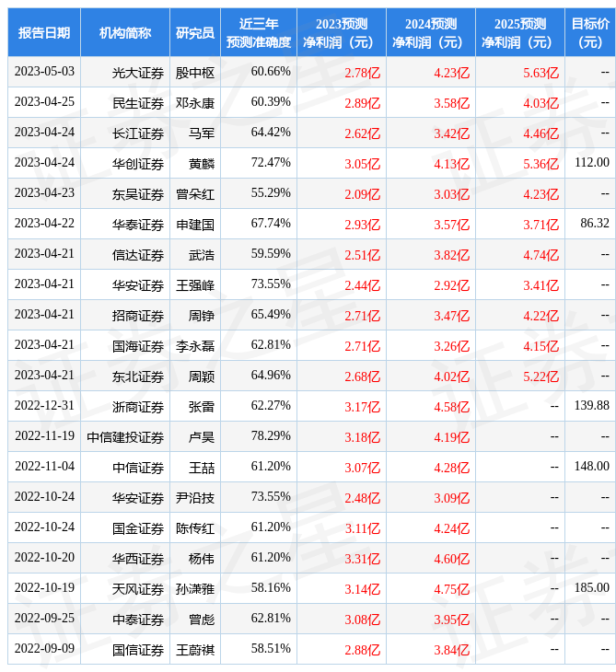Image resolution: width=616 pixels, height=672 pixels.
Task: Select the 研究员 column header
Action: click(195, 33)
